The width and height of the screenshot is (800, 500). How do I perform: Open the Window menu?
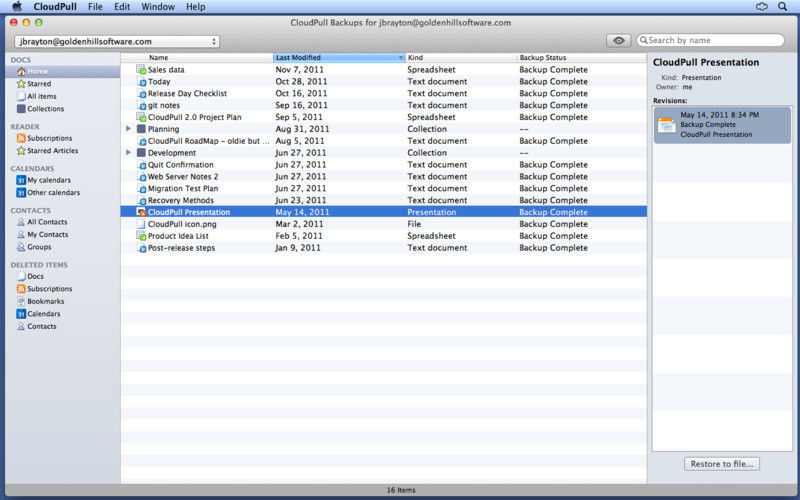point(158,7)
